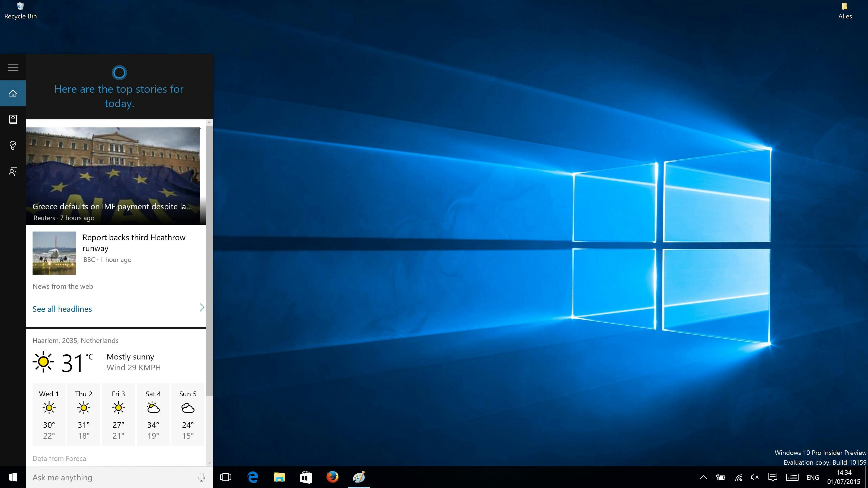Viewport: 868px width, 488px height.
Task: Launch Microsoft Edge from the taskbar
Action: (x=253, y=477)
